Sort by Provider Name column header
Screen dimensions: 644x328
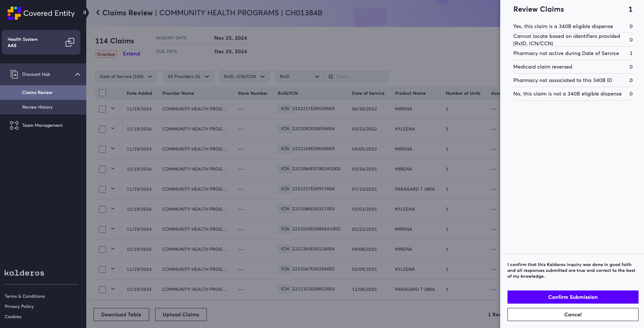(x=178, y=93)
